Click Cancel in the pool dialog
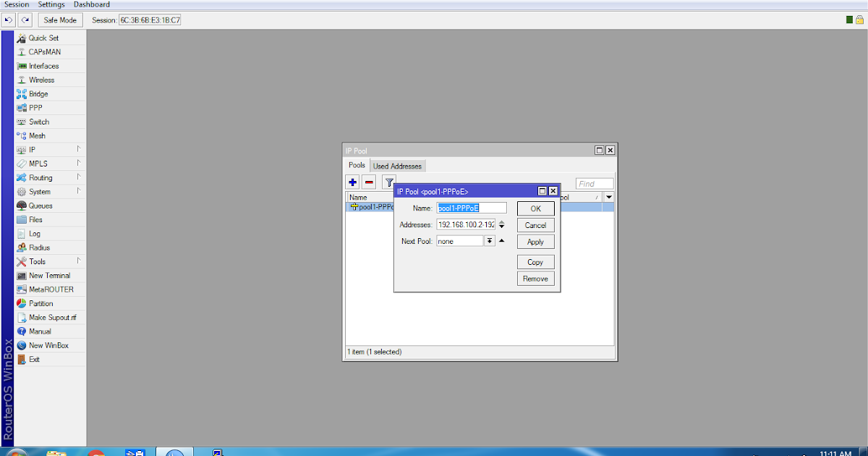868x456 pixels. coord(536,225)
